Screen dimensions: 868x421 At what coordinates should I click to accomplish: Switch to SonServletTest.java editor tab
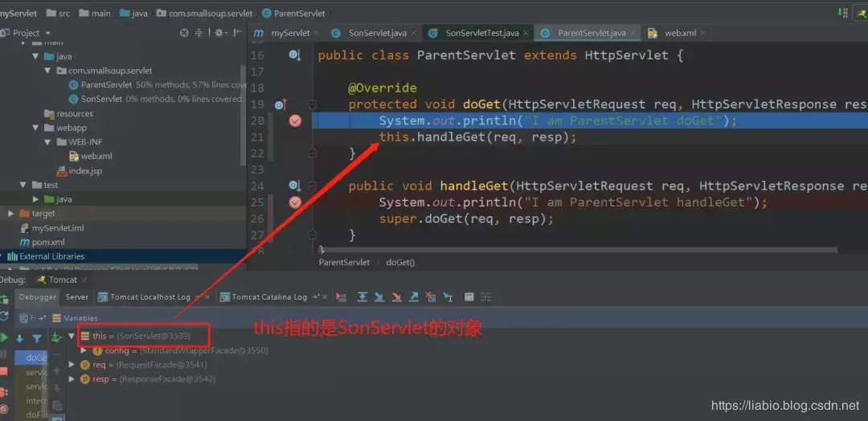click(476, 33)
